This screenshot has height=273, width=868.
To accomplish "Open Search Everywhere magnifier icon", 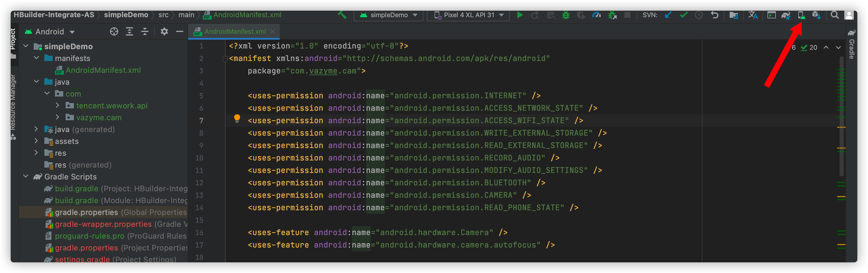I will tap(834, 15).
